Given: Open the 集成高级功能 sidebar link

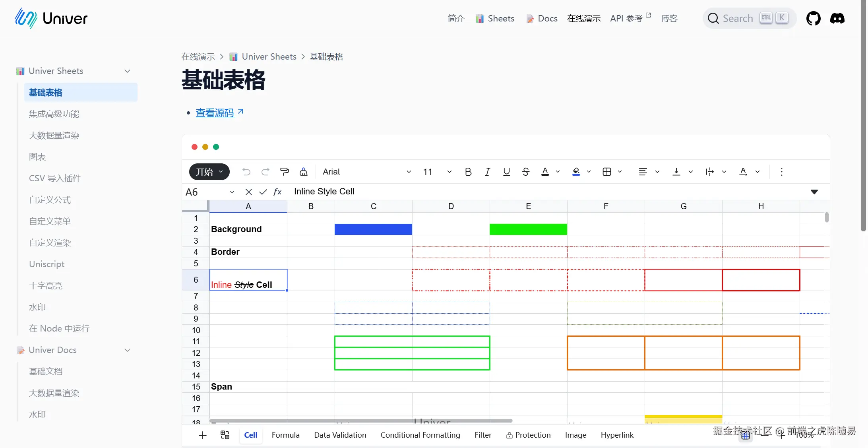Looking at the screenshot, I should (54, 114).
